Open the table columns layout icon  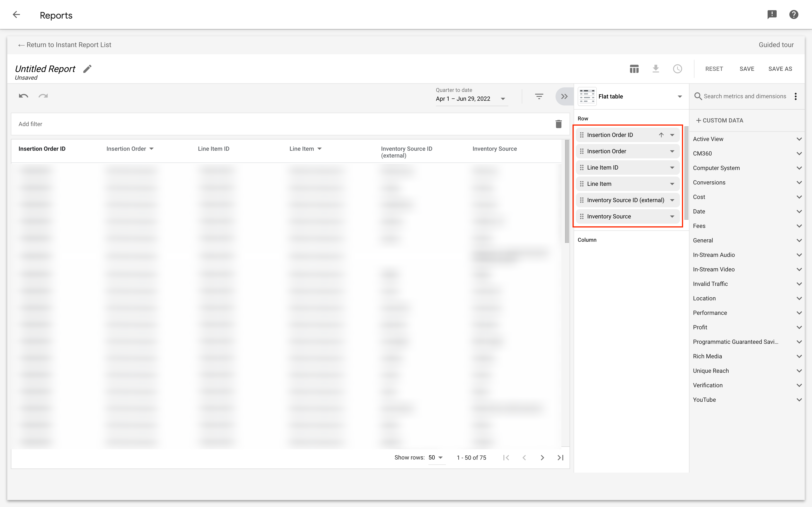(x=634, y=69)
